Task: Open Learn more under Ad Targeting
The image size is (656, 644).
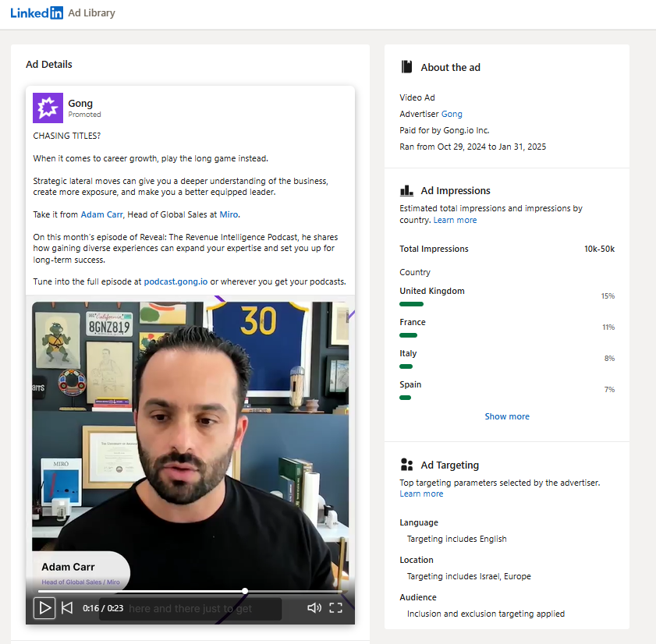Action: pyautogui.click(x=421, y=494)
